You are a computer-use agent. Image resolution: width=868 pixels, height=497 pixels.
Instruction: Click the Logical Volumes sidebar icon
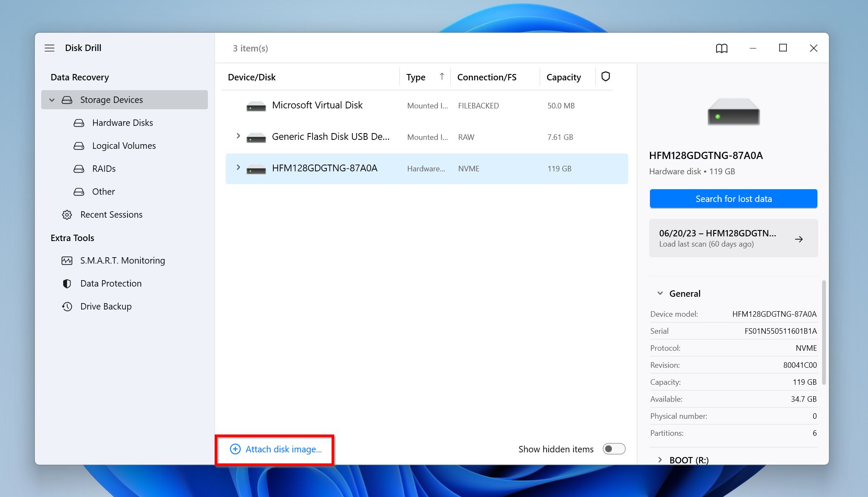click(x=78, y=145)
